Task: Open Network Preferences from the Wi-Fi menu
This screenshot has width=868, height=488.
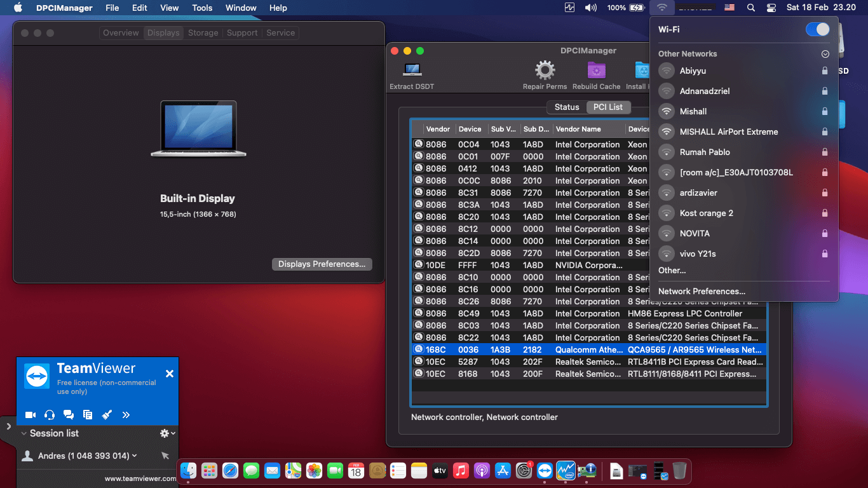Action: coord(701,291)
